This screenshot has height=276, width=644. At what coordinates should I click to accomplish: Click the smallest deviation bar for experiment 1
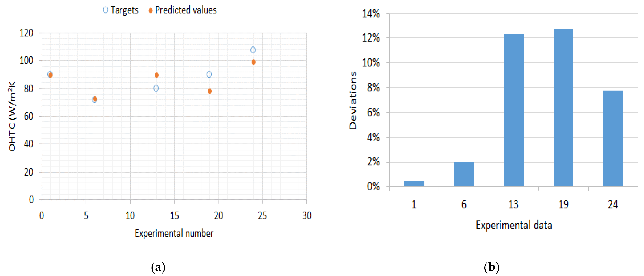coord(414,183)
